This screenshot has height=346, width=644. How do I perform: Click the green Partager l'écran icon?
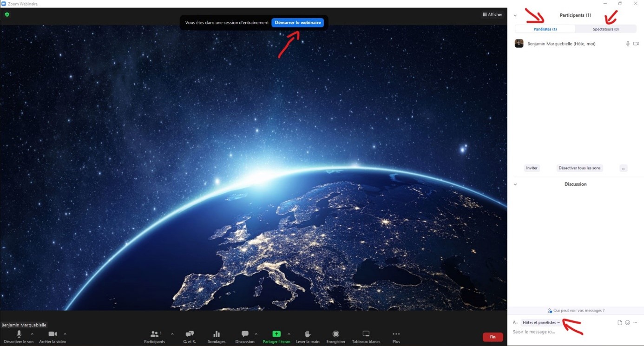[276, 334]
